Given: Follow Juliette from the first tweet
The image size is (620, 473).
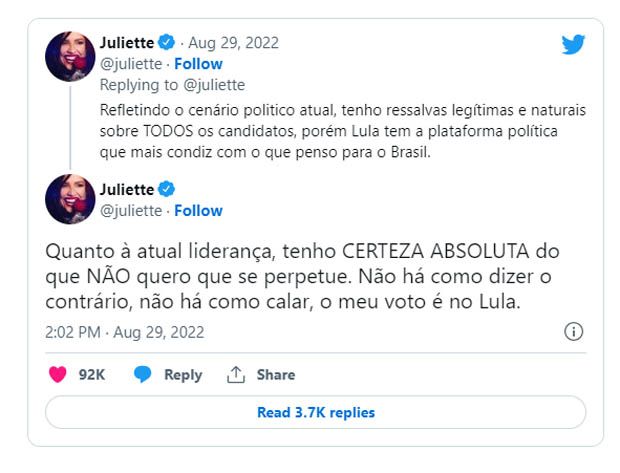Looking at the screenshot, I should click(198, 64).
